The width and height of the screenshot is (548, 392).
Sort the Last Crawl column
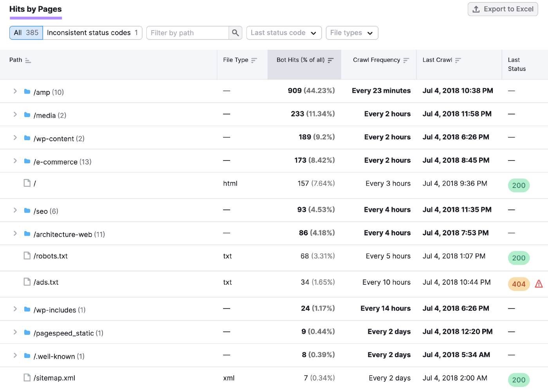[x=458, y=60]
